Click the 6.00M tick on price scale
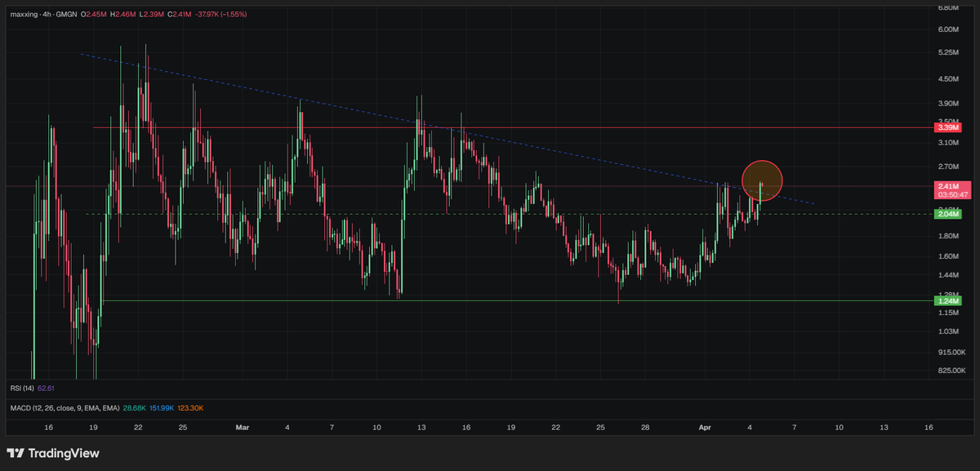 [x=947, y=30]
